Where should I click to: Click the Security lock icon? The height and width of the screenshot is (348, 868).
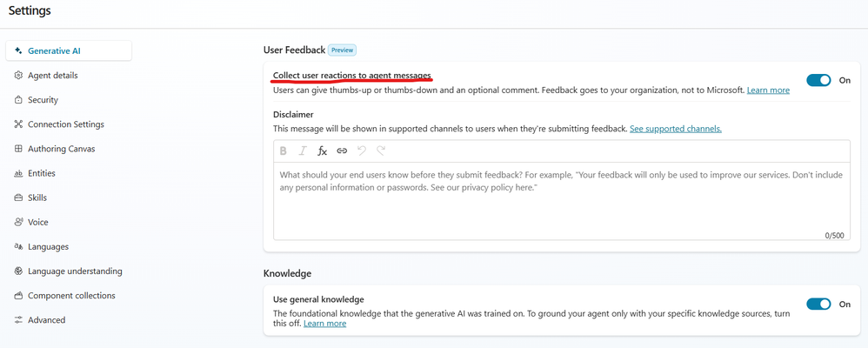(18, 100)
